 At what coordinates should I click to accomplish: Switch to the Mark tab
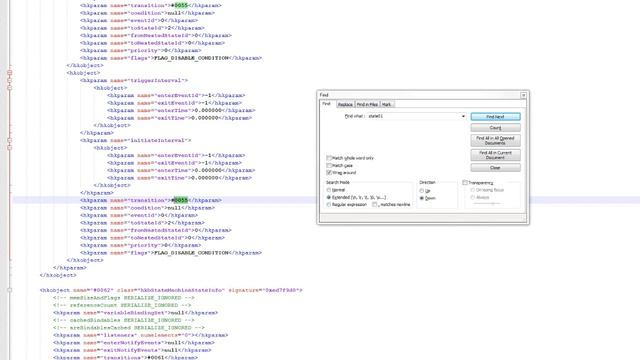(387, 104)
